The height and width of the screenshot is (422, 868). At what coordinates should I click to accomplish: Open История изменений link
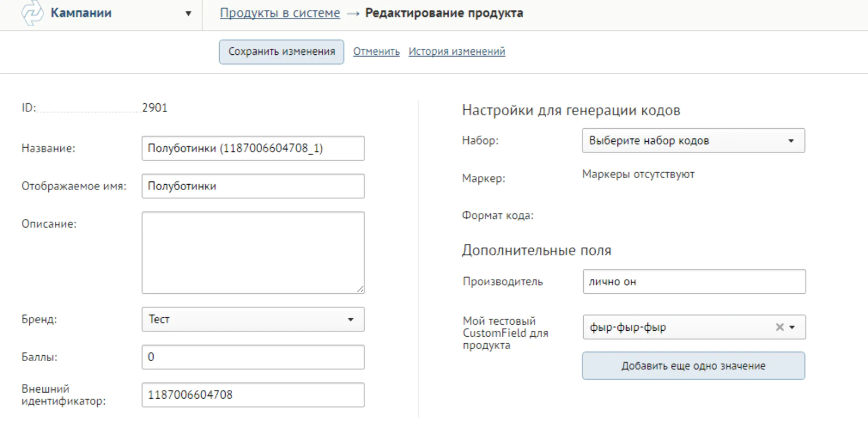coord(457,52)
